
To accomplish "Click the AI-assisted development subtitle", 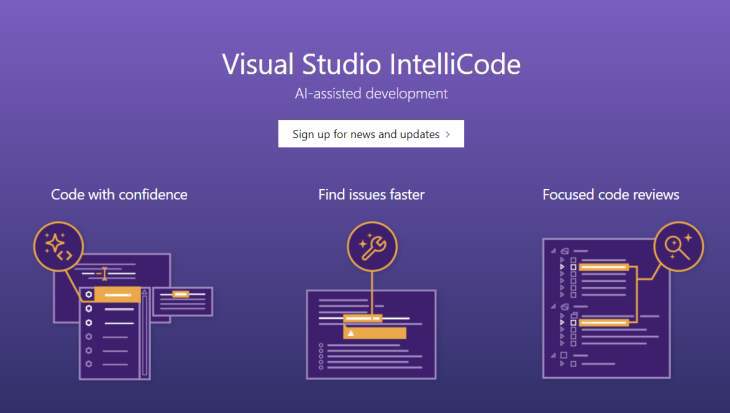I will click(x=371, y=94).
